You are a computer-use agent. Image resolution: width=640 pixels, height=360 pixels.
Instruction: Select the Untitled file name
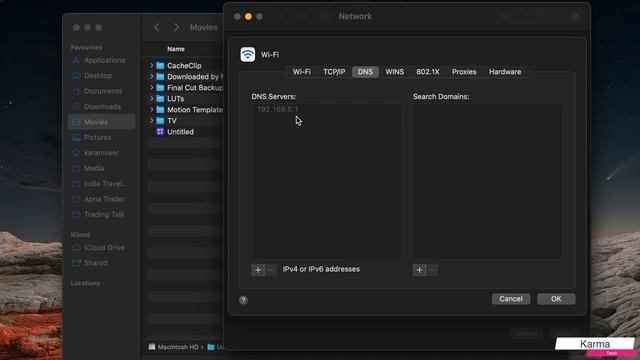[180, 132]
